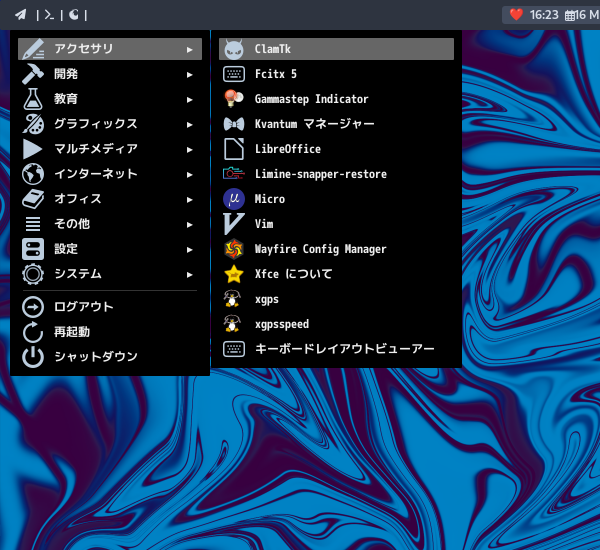The height and width of the screenshot is (550, 600).
Task: Click the paper plane launcher icon in panel
Action: pos(21,15)
